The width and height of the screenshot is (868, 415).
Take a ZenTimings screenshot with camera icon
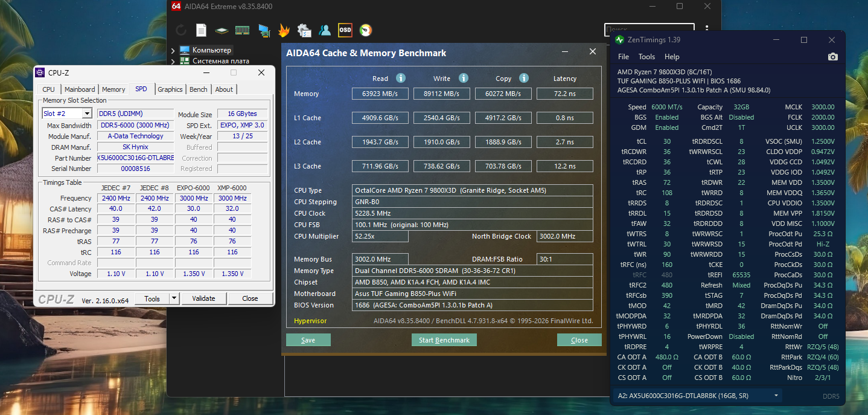click(x=833, y=57)
